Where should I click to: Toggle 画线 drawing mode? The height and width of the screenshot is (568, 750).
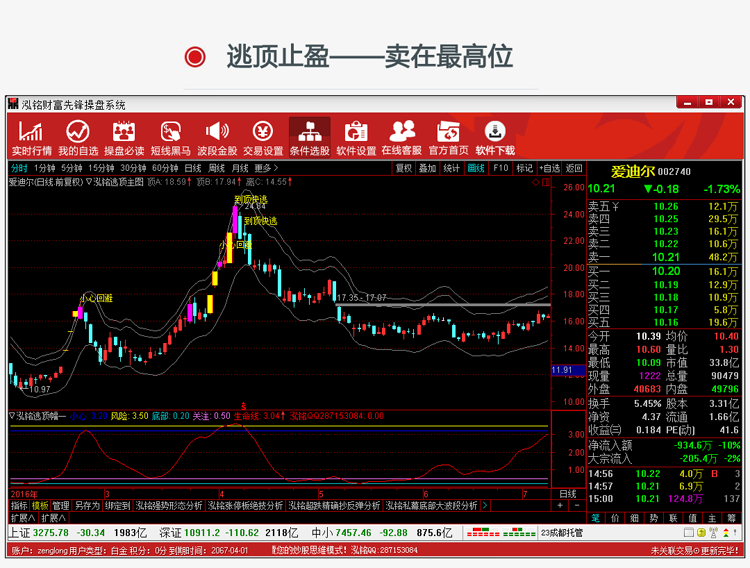coord(476,168)
